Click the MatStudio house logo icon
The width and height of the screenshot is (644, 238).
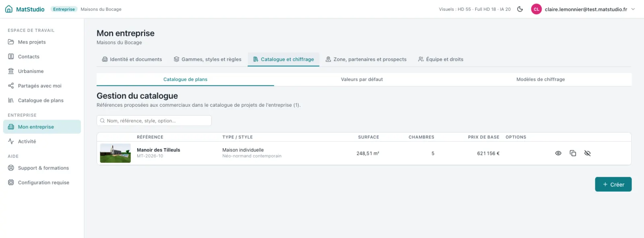point(9,9)
